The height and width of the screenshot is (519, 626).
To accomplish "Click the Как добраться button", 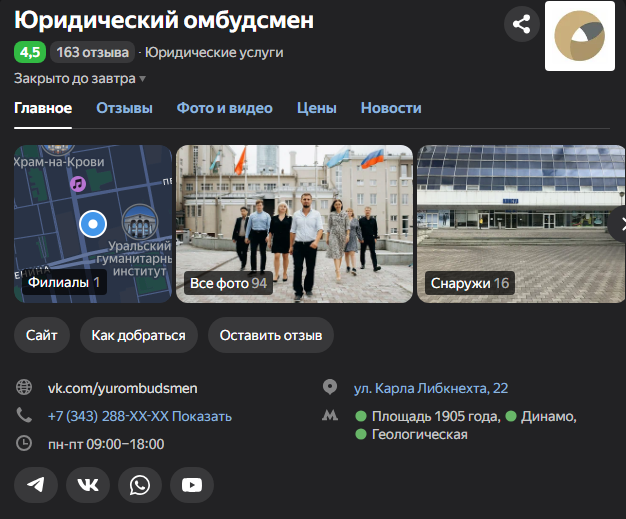I will click(139, 335).
